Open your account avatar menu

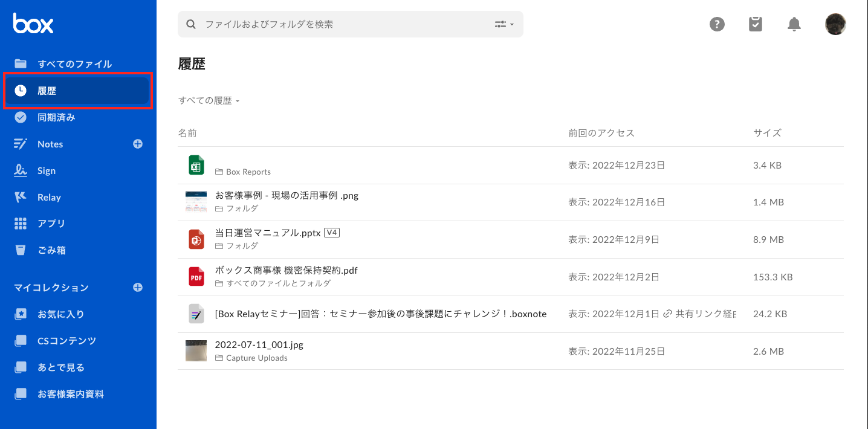click(x=835, y=24)
